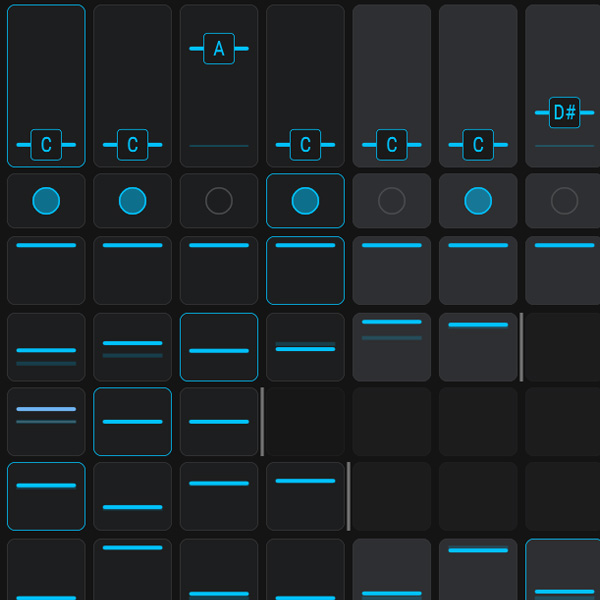Click the fifth-row loop end marker after step 3
The height and width of the screenshot is (600, 600).
pyautogui.click(x=262, y=421)
